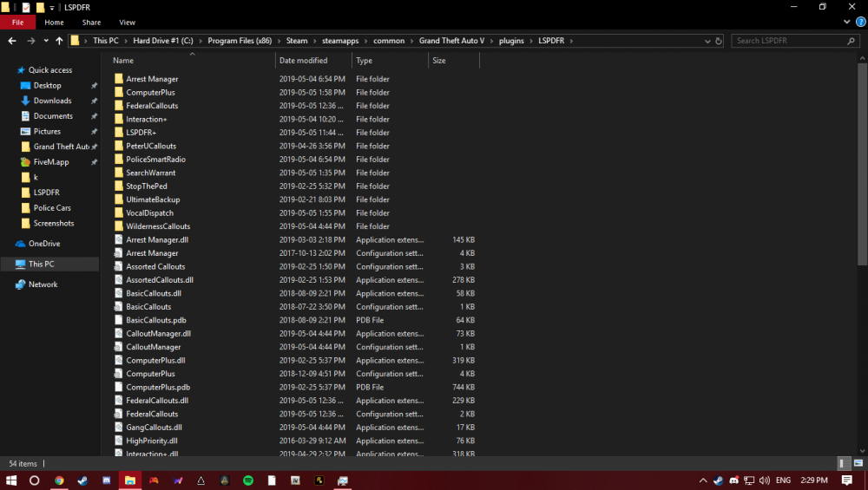Refresh the LSPDFR folder view
Screen dimensions: 868x490
[x=719, y=41]
